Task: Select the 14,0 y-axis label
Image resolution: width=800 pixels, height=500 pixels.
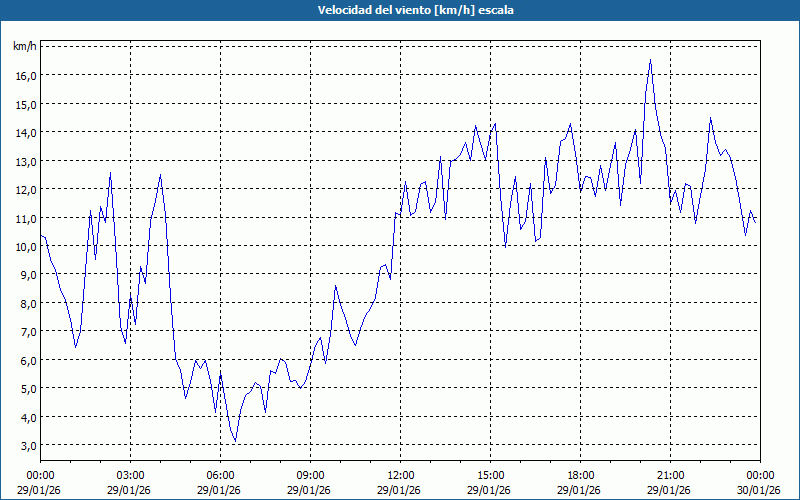Action: click(x=25, y=132)
